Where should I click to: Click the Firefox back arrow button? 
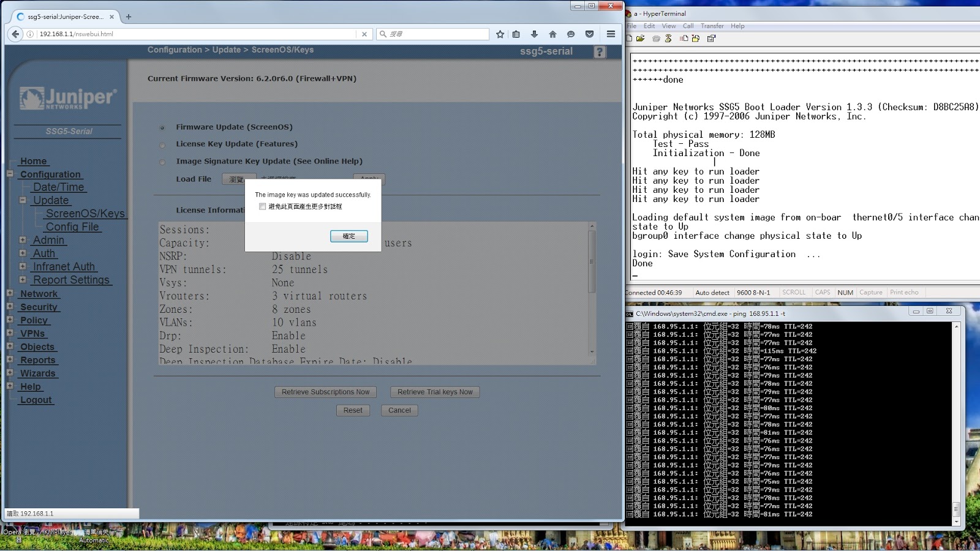point(16,34)
